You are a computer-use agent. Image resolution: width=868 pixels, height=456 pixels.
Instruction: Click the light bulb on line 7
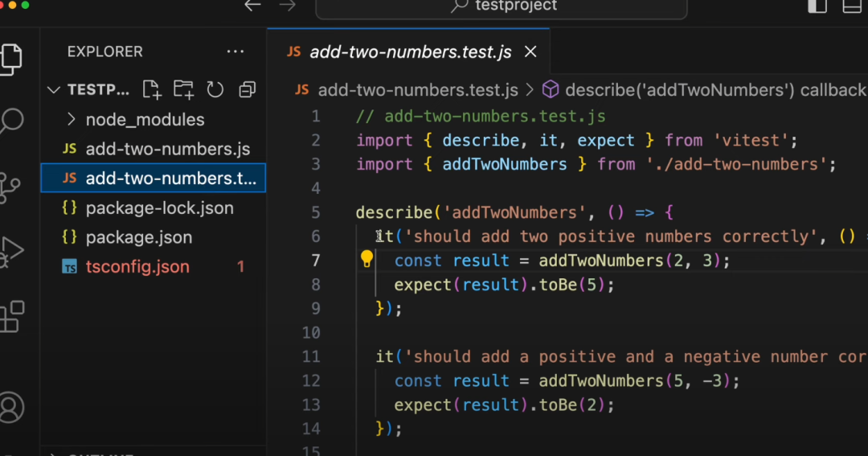[366, 259]
